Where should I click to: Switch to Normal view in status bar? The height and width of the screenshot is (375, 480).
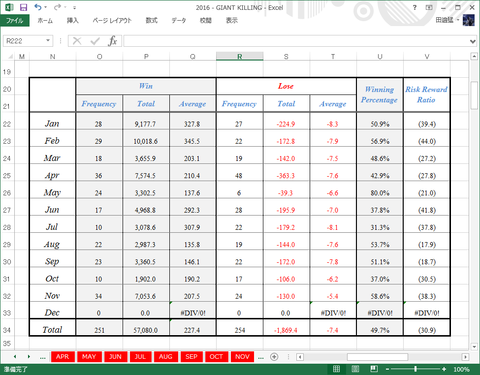(x=336, y=369)
